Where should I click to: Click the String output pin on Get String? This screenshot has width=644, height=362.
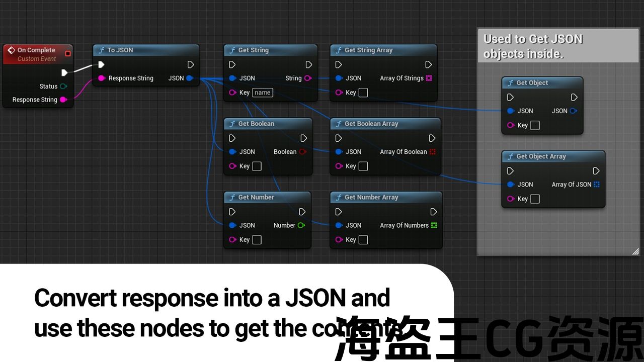coord(308,78)
